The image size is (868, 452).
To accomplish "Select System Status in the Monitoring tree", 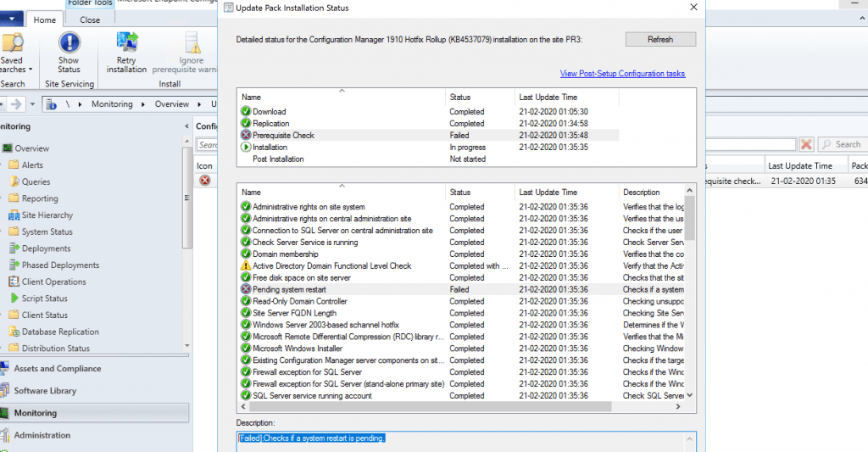I will pos(47,232).
